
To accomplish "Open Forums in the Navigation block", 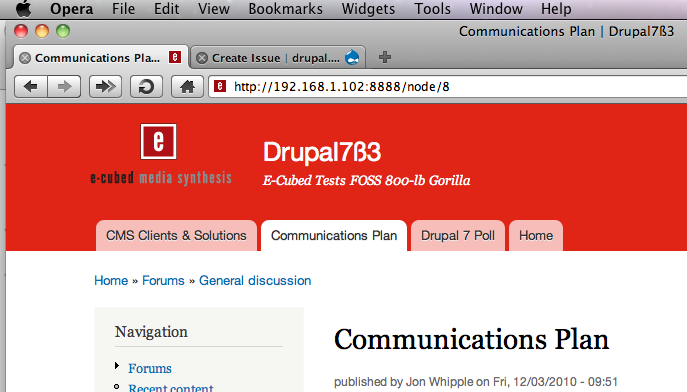I will click(x=150, y=369).
